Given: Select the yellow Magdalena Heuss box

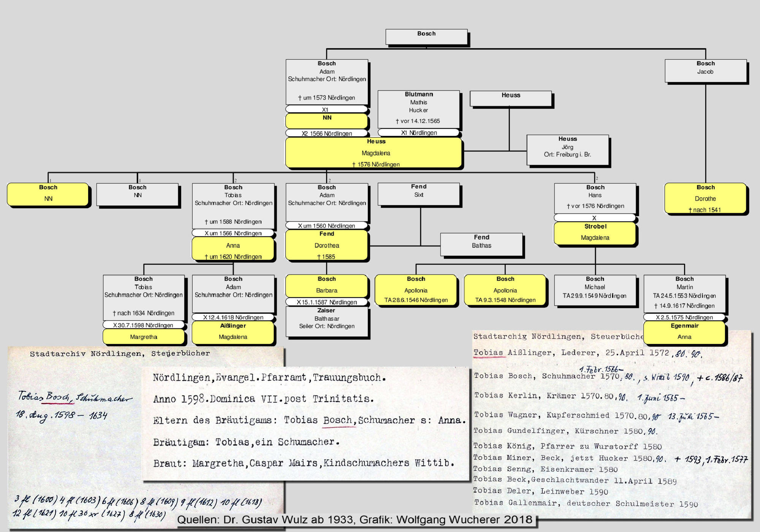Looking at the screenshot, I should point(374,153).
